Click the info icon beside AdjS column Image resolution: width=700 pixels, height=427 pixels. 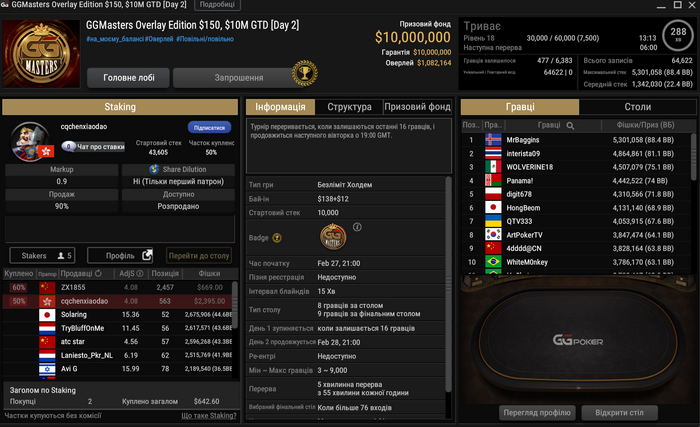point(140,273)
